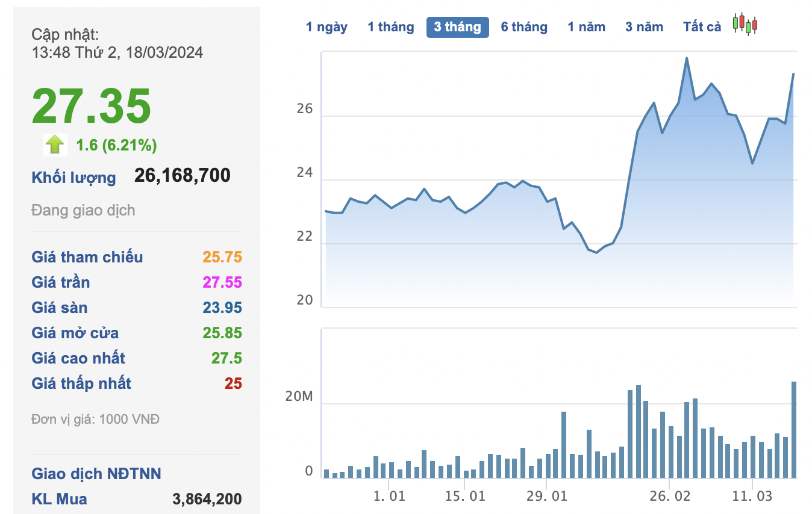Select the '6 tháng' time range tab

[x=524, y=27]
